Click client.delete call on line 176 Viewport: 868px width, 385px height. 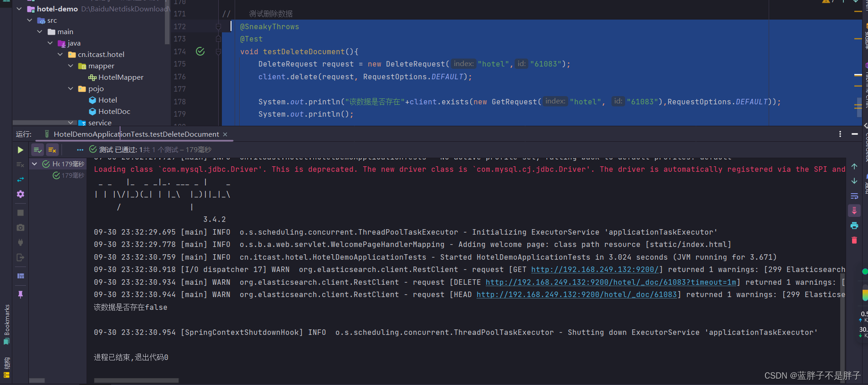coord(288,77)
